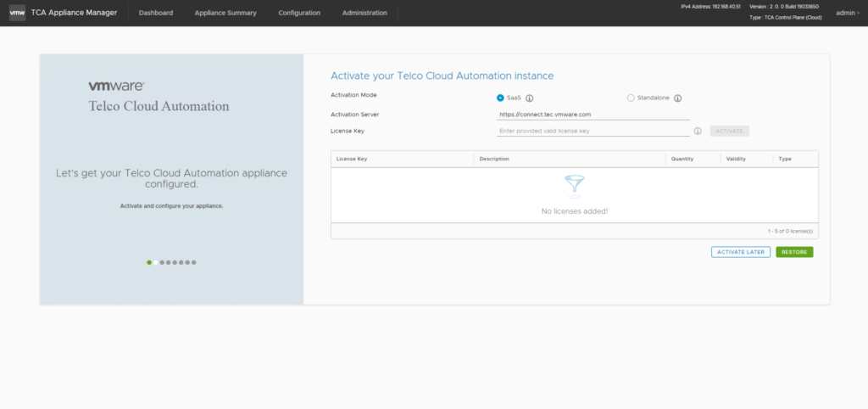Click the Activation Server URL field
The width and height of the screenshot is (868, 409).
point(593,114)
